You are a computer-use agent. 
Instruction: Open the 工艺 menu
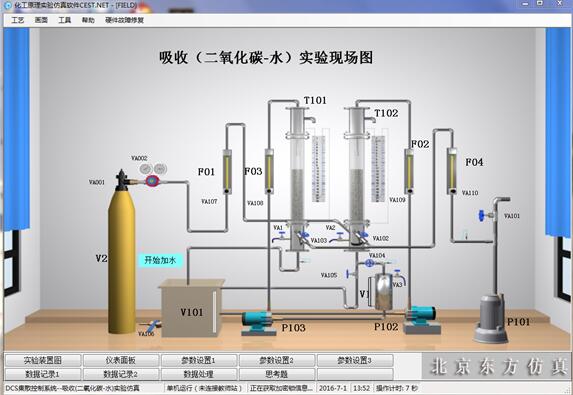[x=18, y=20]
